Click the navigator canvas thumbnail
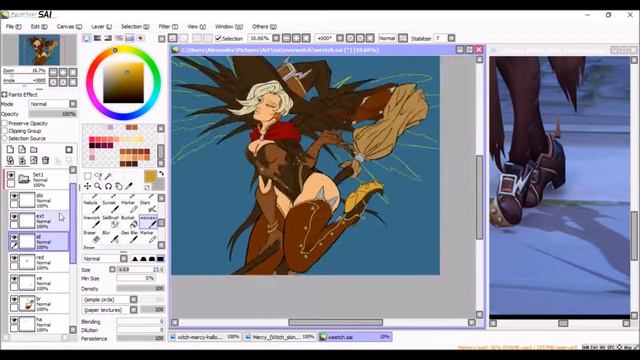 coord(39,50)
